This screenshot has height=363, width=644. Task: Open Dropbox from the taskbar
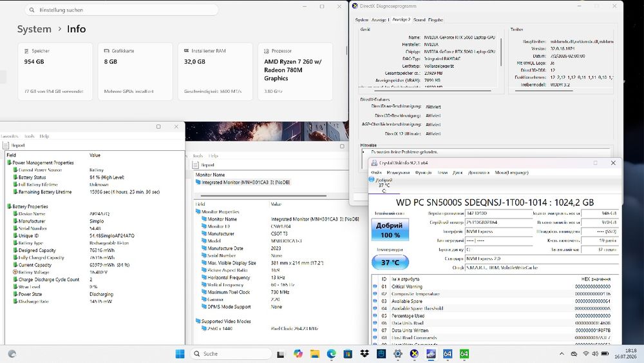point(365,353)
